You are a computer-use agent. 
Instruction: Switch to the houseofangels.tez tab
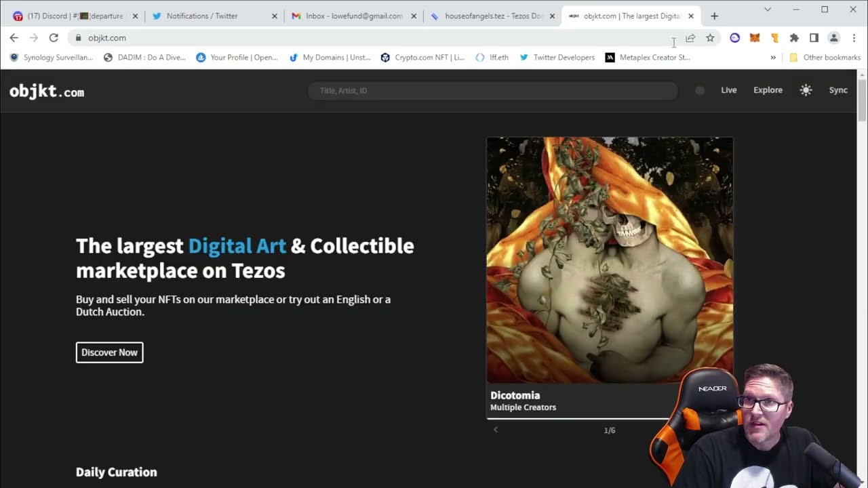tap(494, 16)
